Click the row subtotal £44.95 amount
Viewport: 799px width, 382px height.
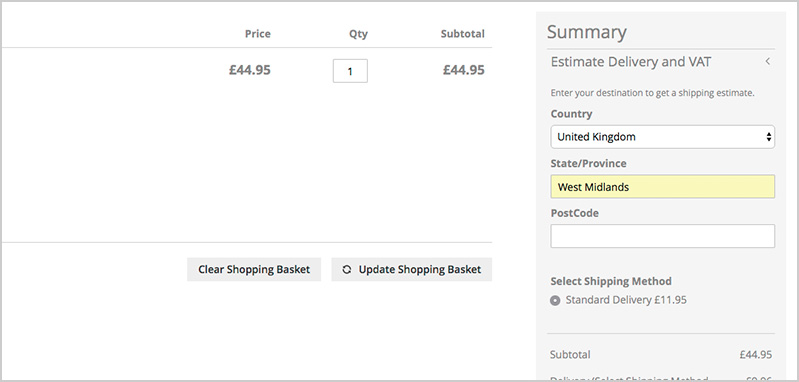pos(464,70)
